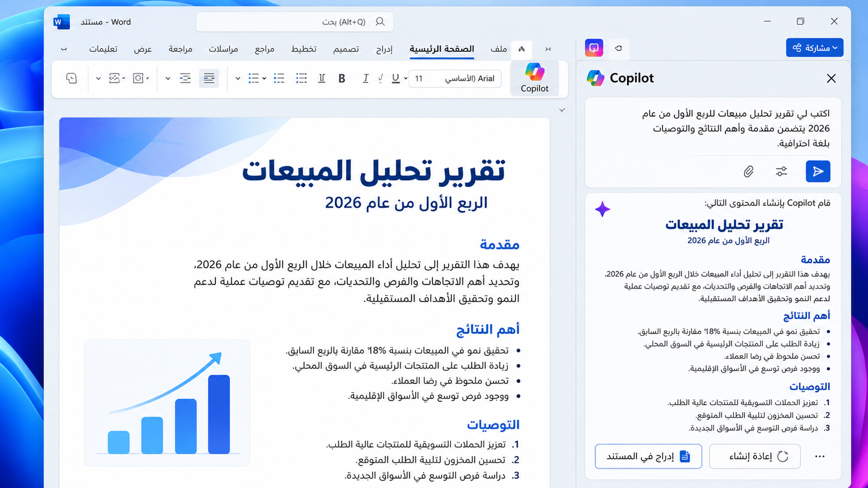868x488 pixels.
Task: Open more options ellipsis in Copilot pane
Action: click(x=820, y=457)
